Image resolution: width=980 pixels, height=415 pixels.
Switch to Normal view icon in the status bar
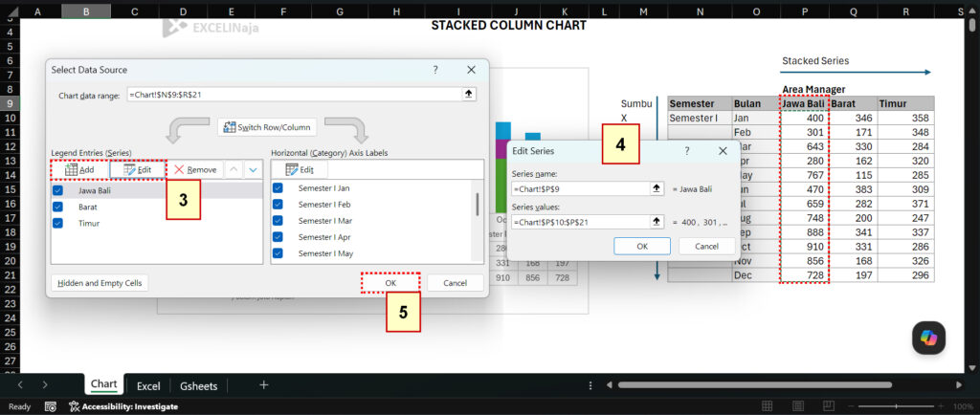tap(767, 406)
